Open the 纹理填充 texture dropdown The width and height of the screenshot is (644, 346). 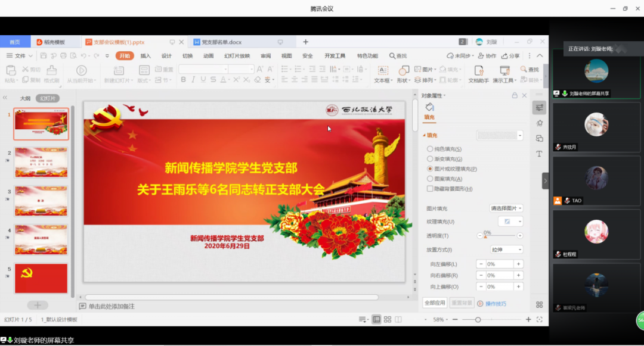click(x=512, y=222)
